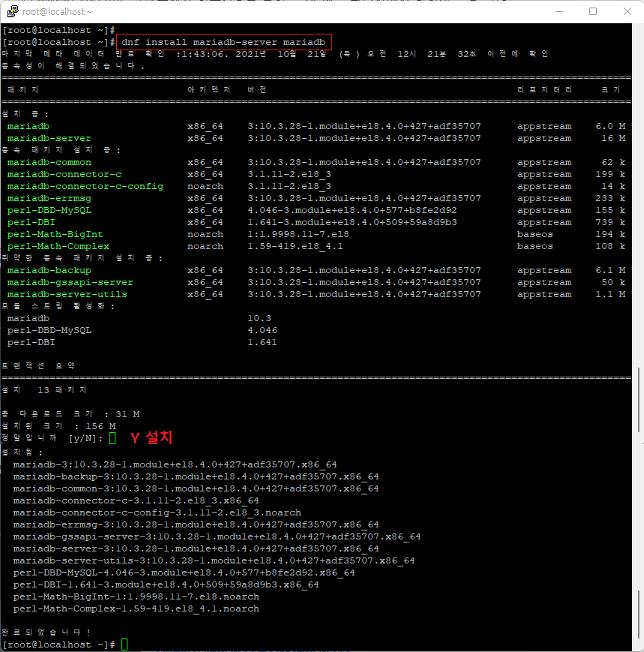Select the green mariadb-errmsg package name
Image resolution: width=644 pixels, height=652 pixels.
click(x=49, y=198)
